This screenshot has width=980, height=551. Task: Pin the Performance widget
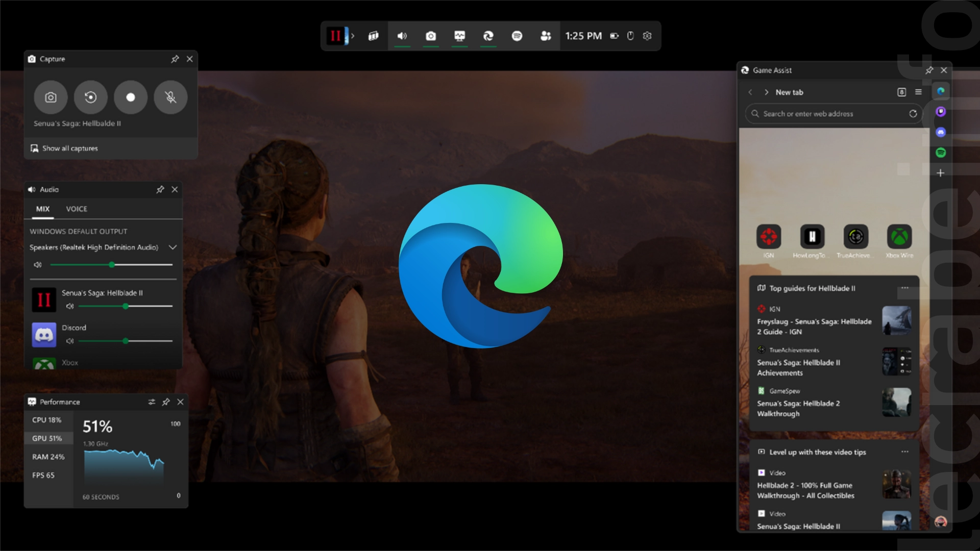(x=166, y=402)
